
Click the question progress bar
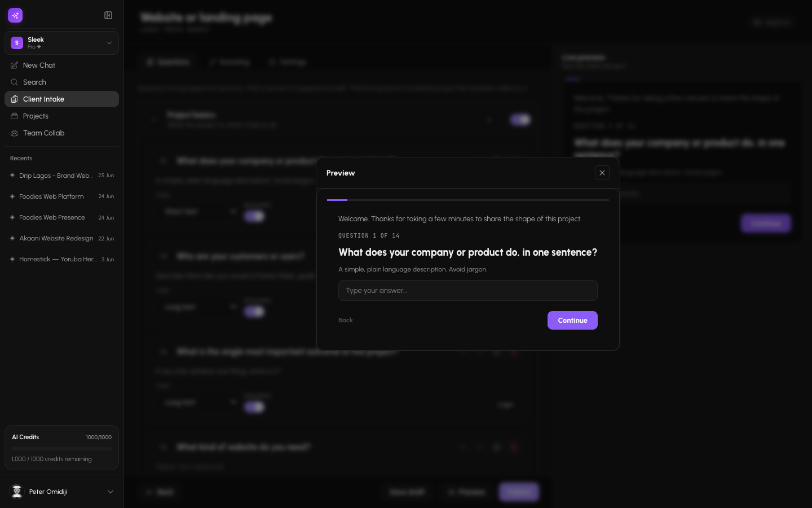point(468,200)
